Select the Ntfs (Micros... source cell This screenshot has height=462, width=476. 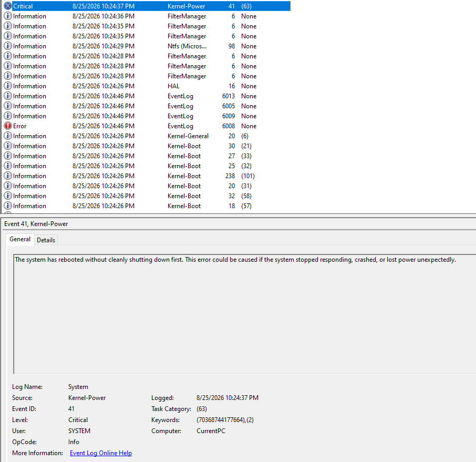[x=187, y=46]
